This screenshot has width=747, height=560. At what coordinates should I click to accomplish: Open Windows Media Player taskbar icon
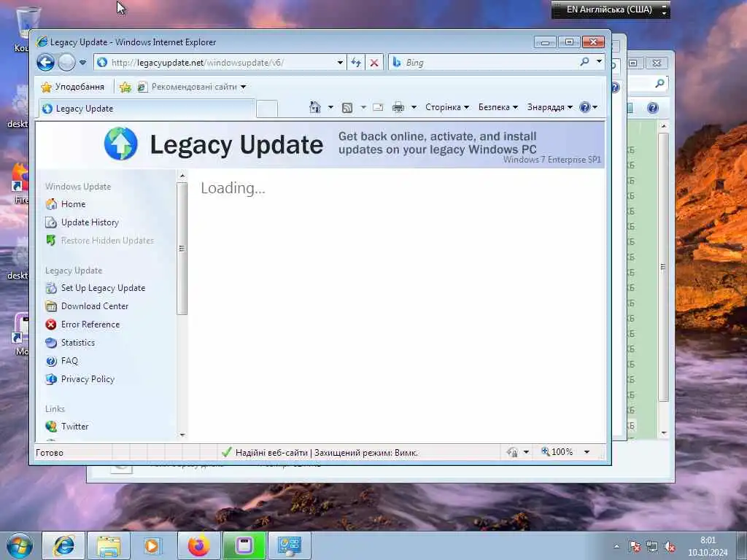coord(153,545)
